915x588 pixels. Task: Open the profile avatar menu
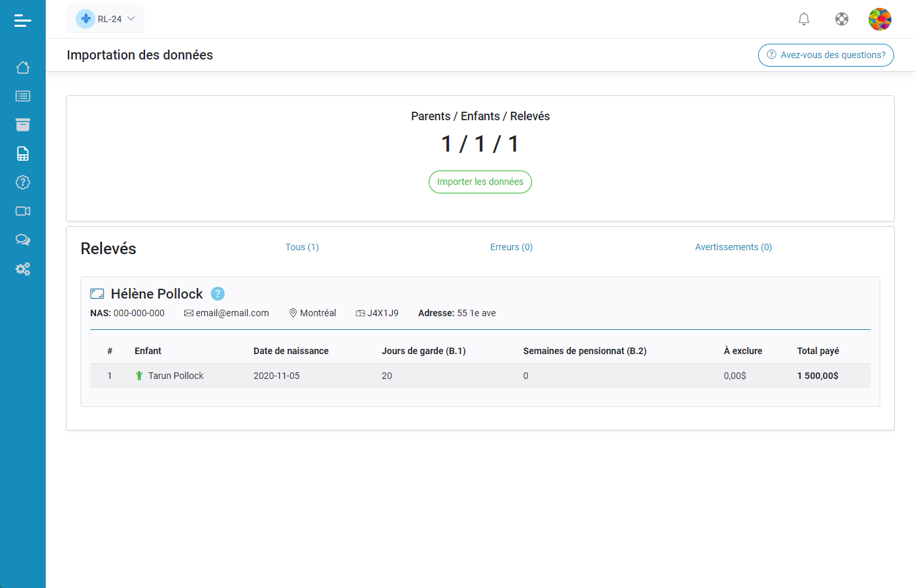[x=880, y=19]
